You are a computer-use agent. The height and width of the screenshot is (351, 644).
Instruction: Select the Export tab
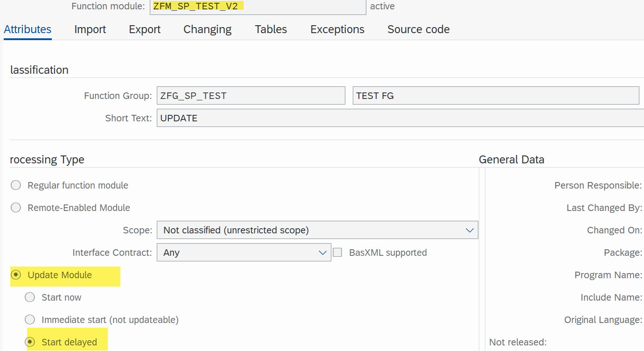pyautogui.click(x=145, y=29)
